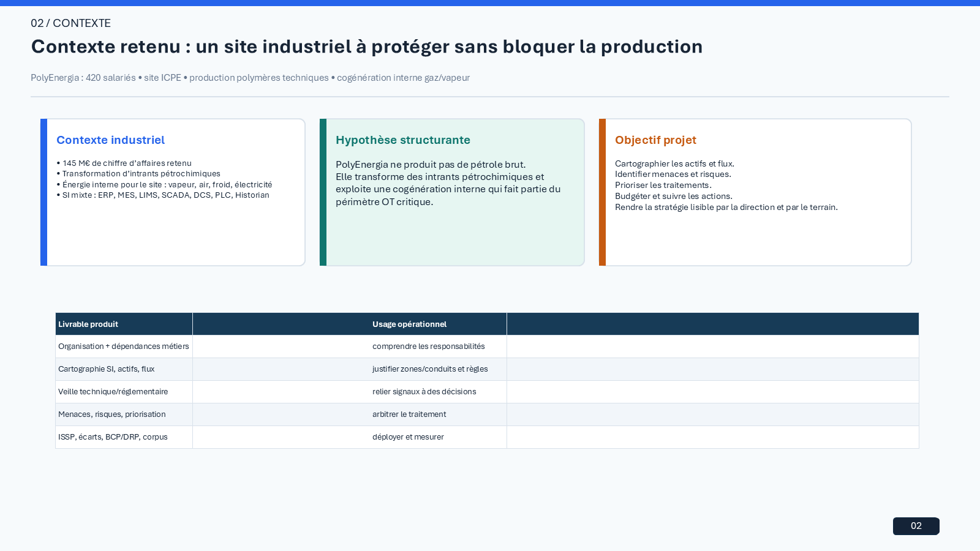Screen dimensions: 980x551
Task: Click cell 'Veille technique/réglementaire'
Action: (x=113, y=392)
